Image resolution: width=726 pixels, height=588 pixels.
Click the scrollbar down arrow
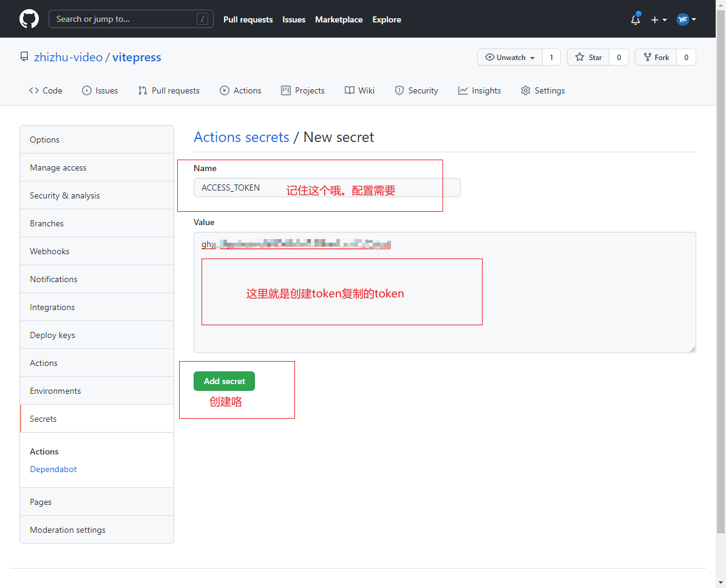(x=721, y=583)
